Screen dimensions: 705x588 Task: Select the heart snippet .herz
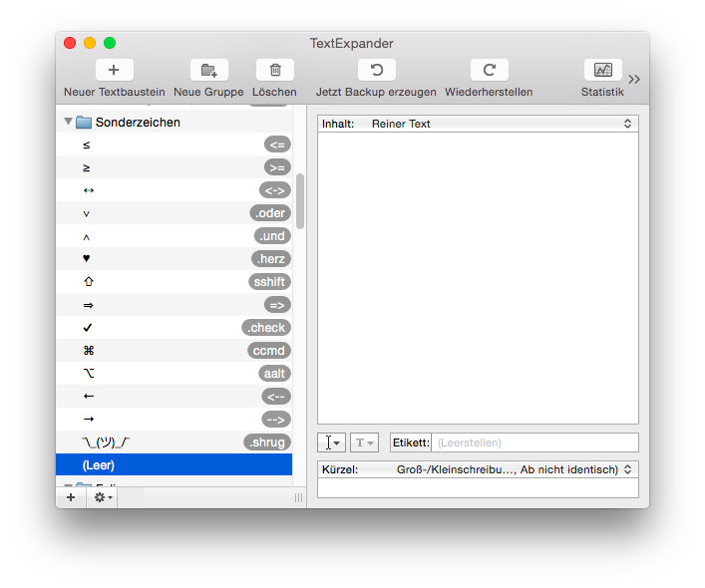[x=175, y=259]
